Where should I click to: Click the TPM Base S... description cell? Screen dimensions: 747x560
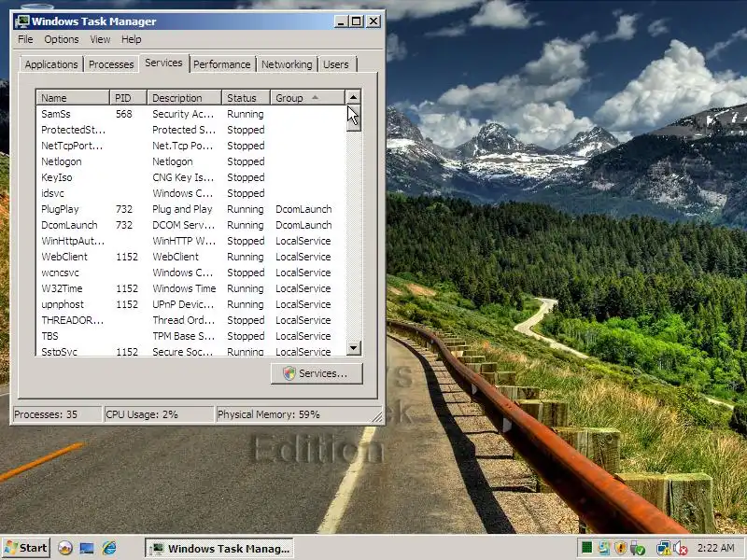(x=183, y=336)
